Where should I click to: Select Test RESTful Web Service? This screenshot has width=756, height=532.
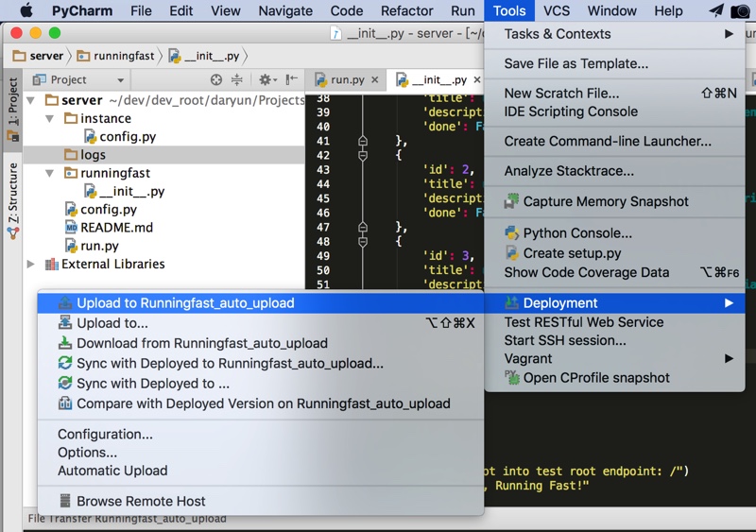click(584, 322)
